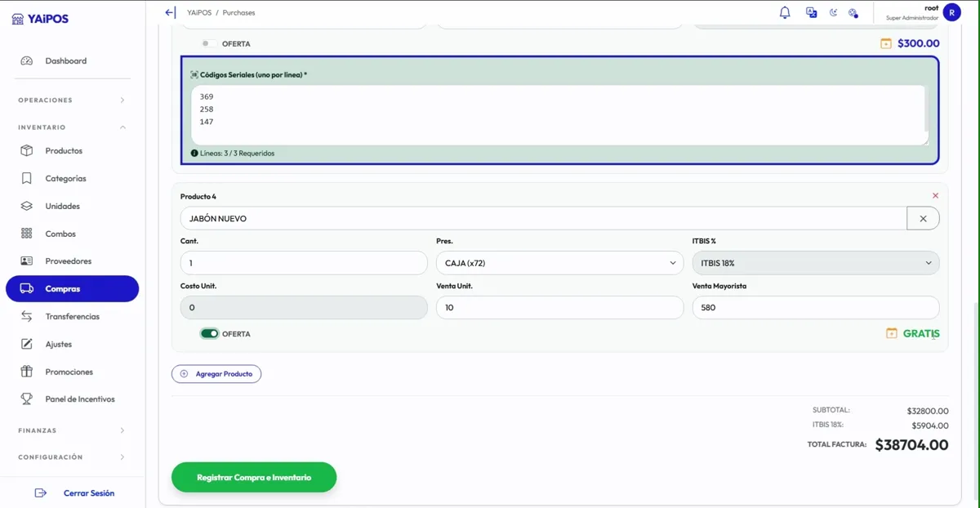
Task: Remove Producto 4 with red X
Action: tap(935, 196)
